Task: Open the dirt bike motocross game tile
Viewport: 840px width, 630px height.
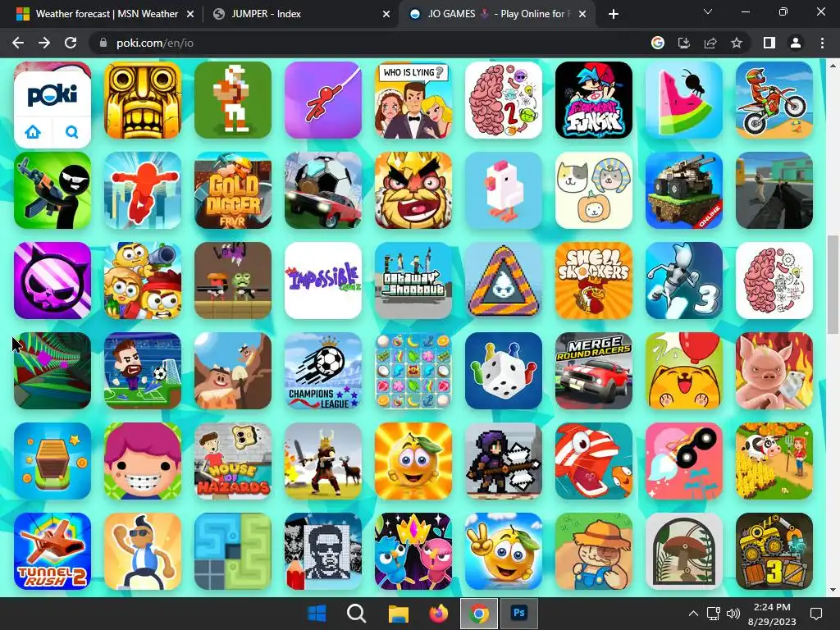Action: pos(774,100)
